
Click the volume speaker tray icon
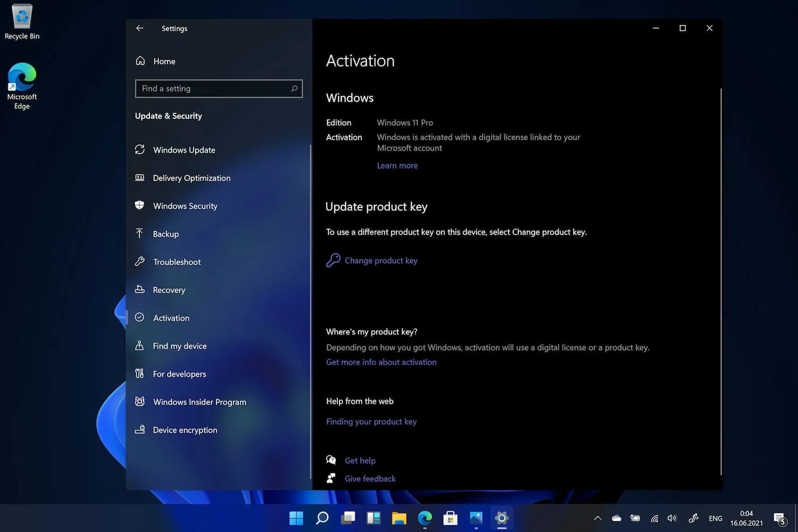672,518
